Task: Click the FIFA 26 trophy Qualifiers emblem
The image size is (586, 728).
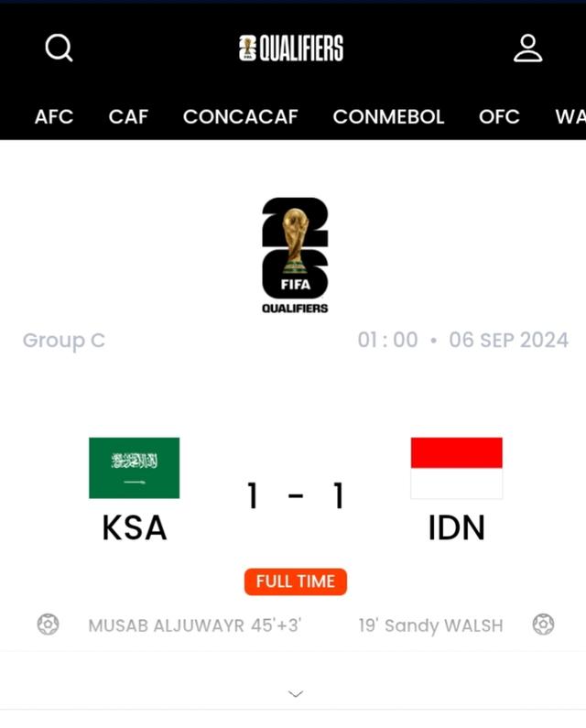Action: 295,255
